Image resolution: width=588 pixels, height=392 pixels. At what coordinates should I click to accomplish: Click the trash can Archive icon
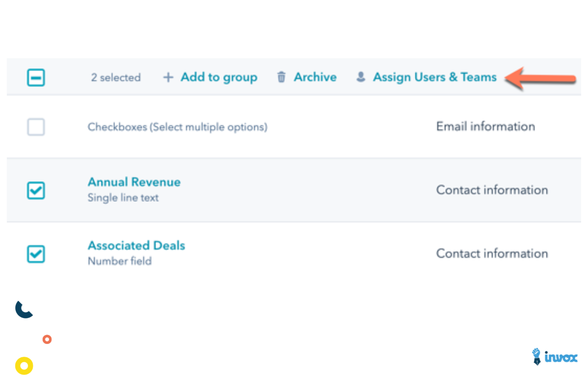281,77
